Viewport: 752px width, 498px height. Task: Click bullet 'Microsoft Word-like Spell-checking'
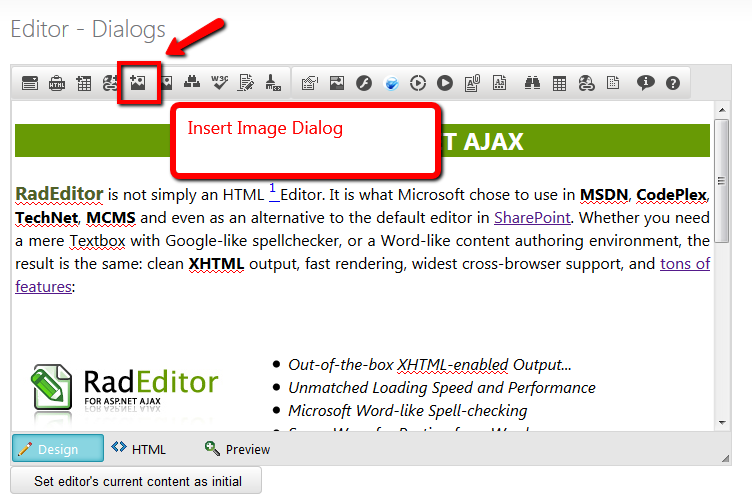408,411
